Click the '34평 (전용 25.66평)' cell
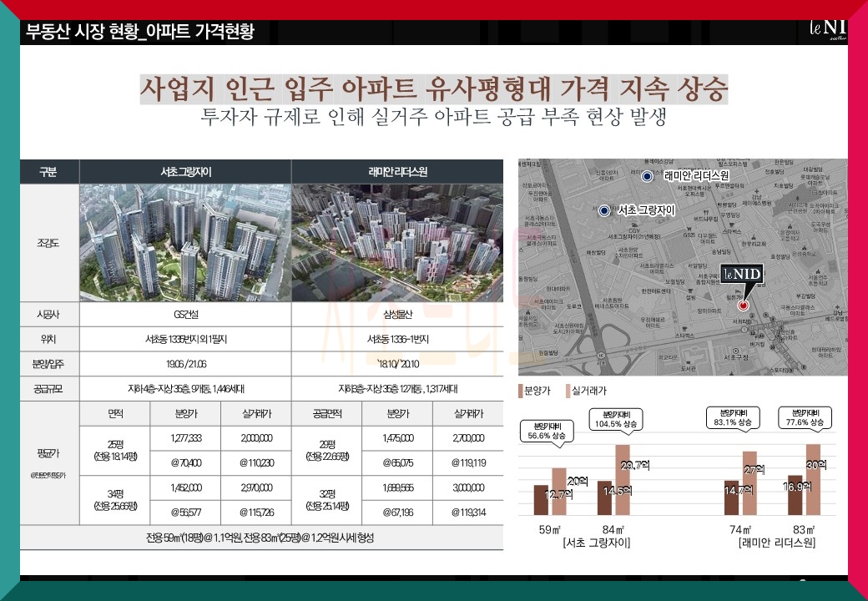This screenshot has height=601, width=868. pos(115,500)
